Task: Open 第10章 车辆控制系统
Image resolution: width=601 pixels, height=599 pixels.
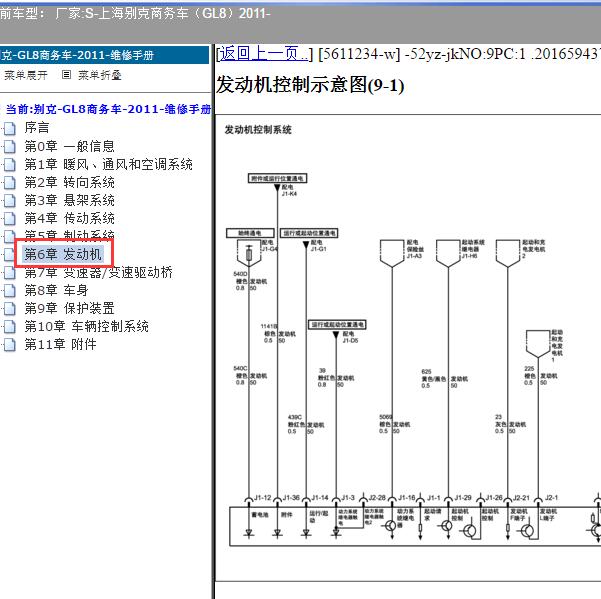Action: (87, 327)
